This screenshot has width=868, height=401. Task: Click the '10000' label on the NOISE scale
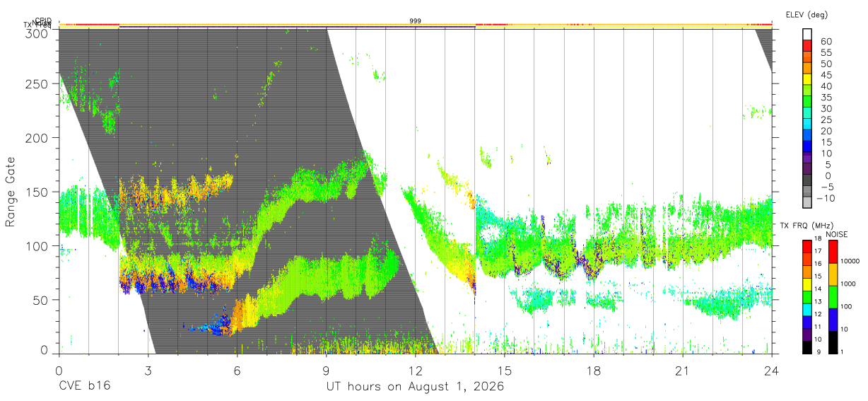[850, 262]
